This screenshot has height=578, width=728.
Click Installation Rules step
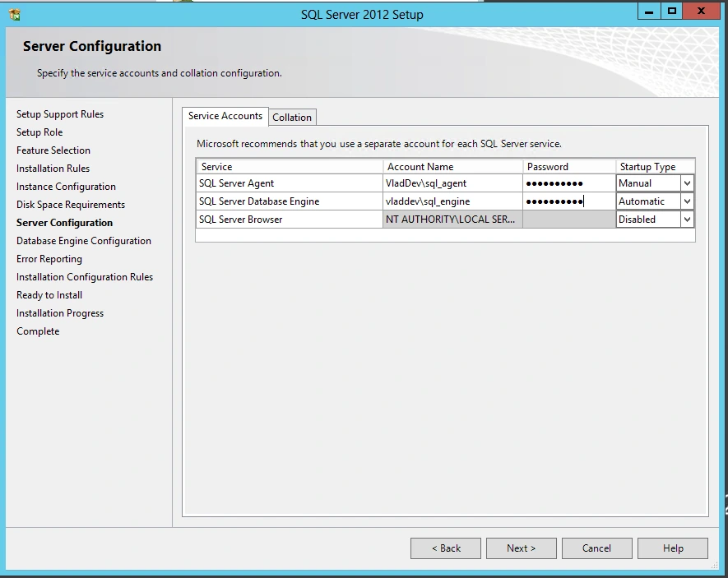53,169
